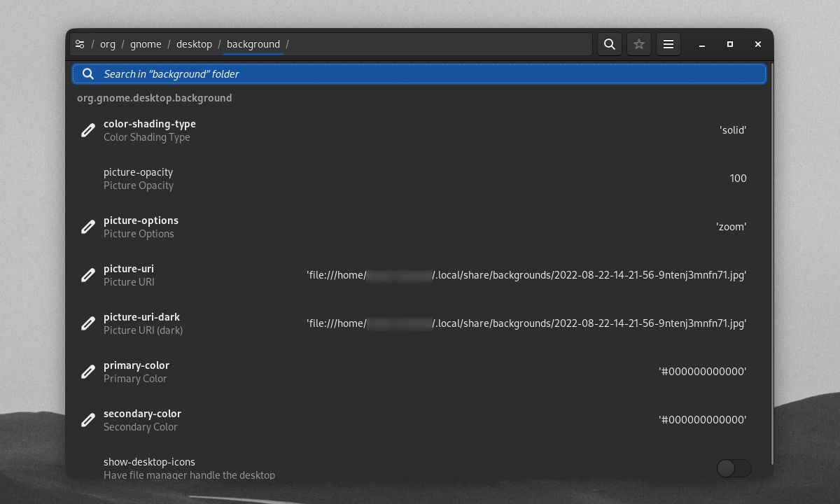Toggle the bookmarks star button
The width and height of the screenshot is (840, 504).
click(639, 44)
